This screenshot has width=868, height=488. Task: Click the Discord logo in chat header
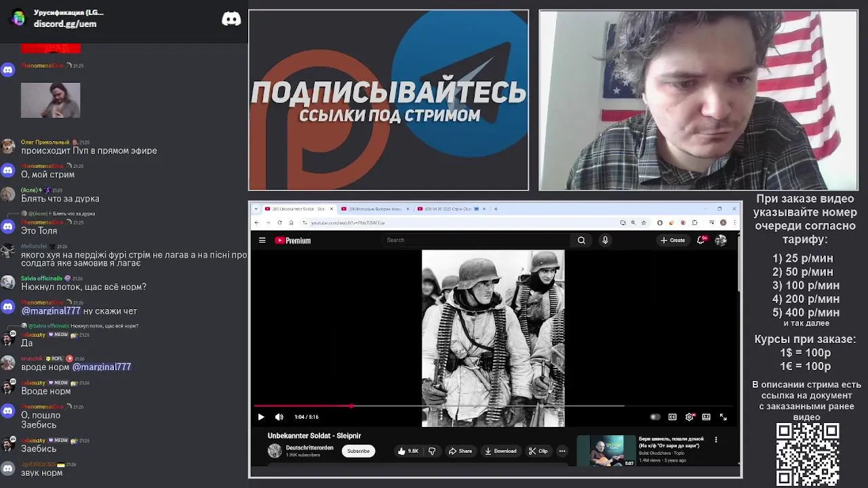pyautogui.click(x=231, y=18)
